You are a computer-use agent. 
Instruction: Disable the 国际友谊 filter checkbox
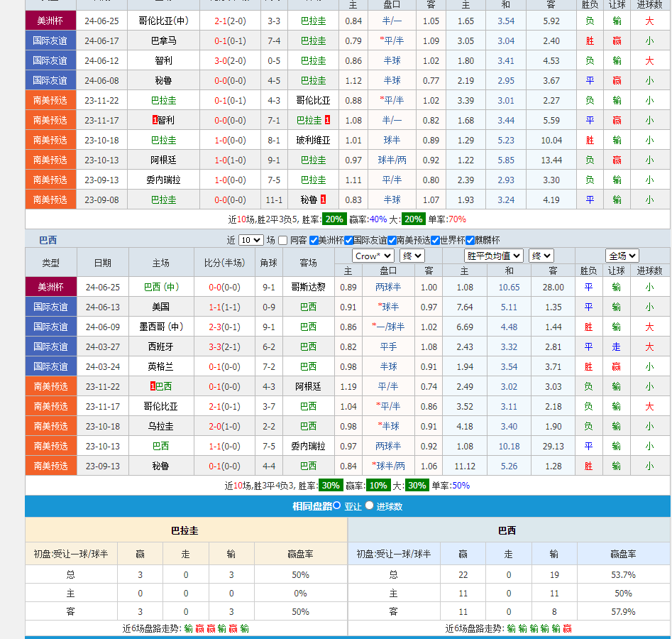click(349, 240)
